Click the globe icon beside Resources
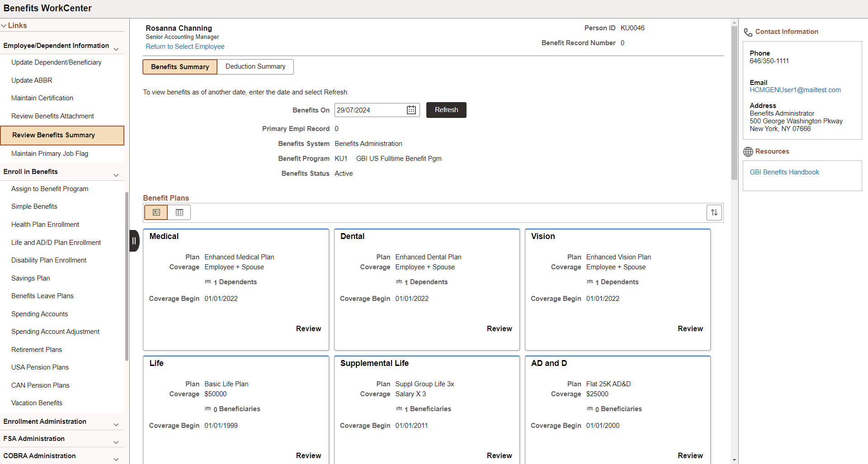The width and height of the screenshot is (868, 464). tap(749, 151)
